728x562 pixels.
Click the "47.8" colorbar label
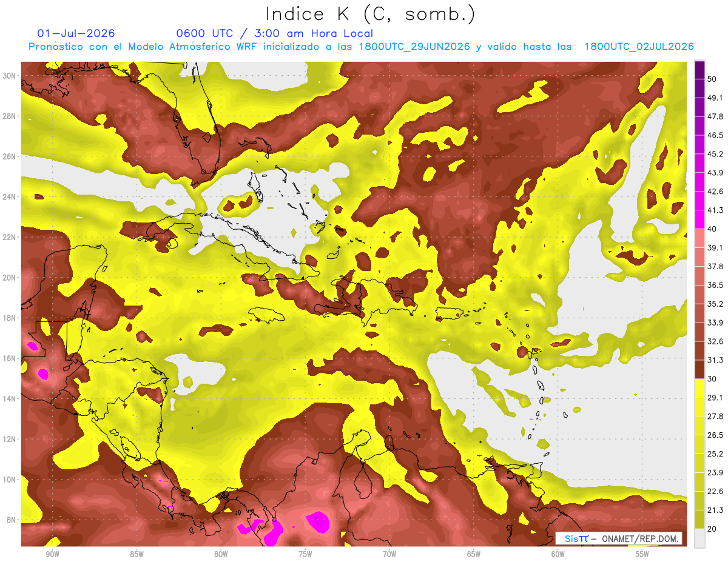pyautogui.click(x=715, y=116)
